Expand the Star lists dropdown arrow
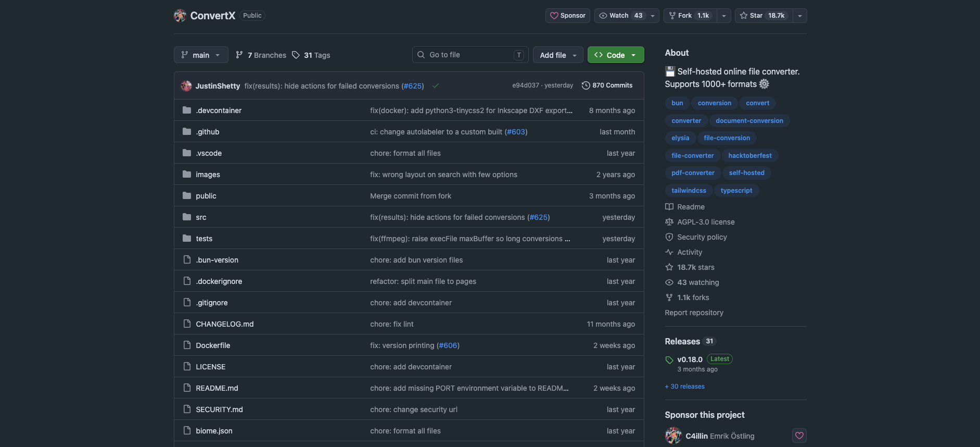The width and height of the screenshot is (980, 447). [800, 16]
